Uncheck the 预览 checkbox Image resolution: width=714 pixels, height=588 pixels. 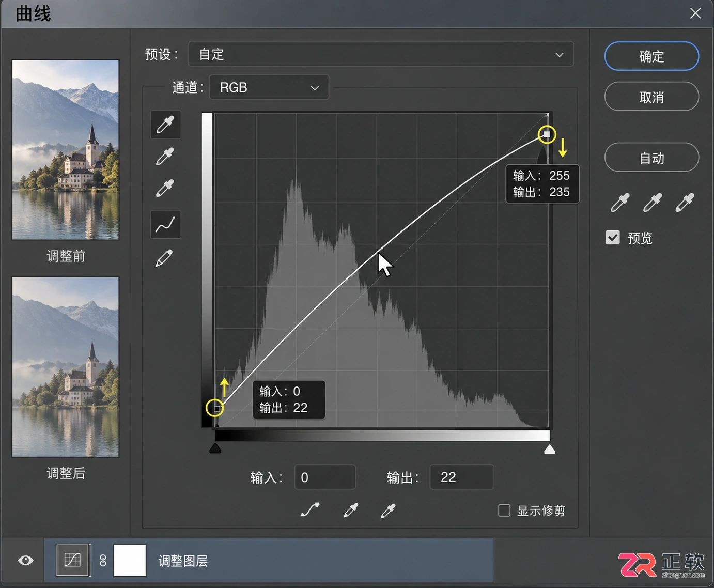pos(613,238)
